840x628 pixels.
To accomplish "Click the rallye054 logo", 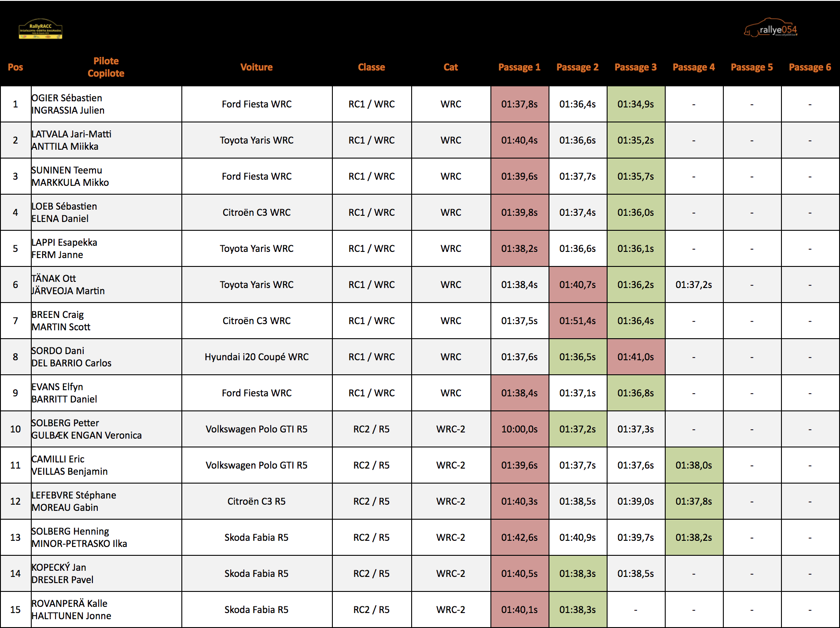I will tap(770, 28).
